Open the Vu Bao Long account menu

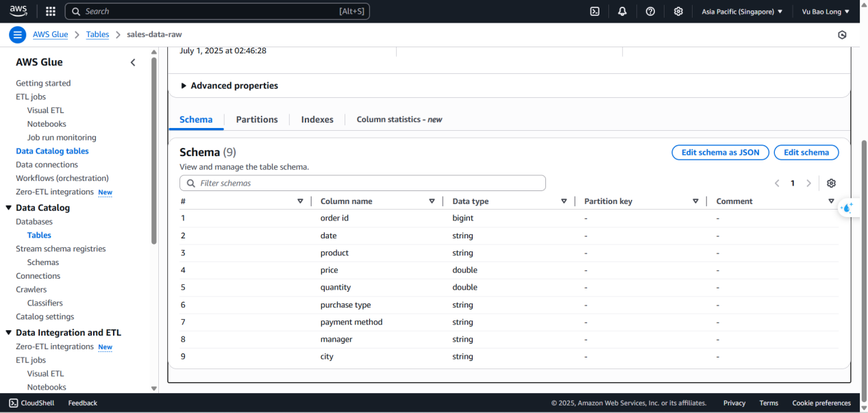coord(826,12)
